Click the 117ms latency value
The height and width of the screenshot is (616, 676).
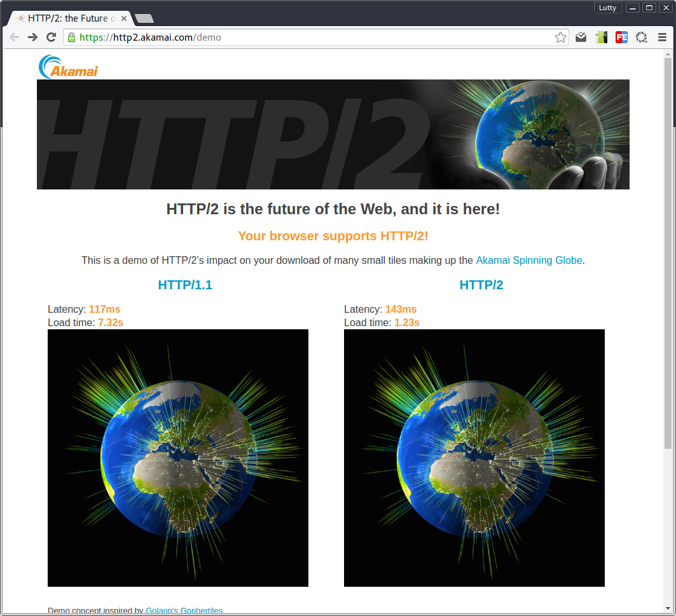pyautogui.click(x=105, y=309)
